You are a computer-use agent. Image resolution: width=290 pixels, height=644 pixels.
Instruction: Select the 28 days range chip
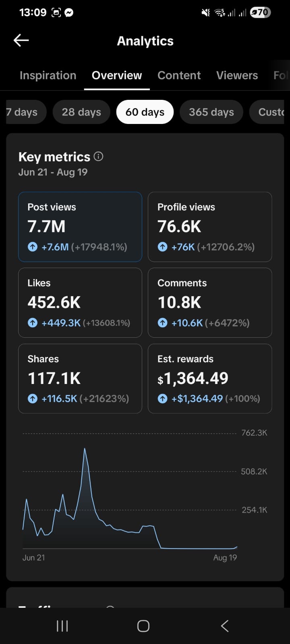pos(81,112)
